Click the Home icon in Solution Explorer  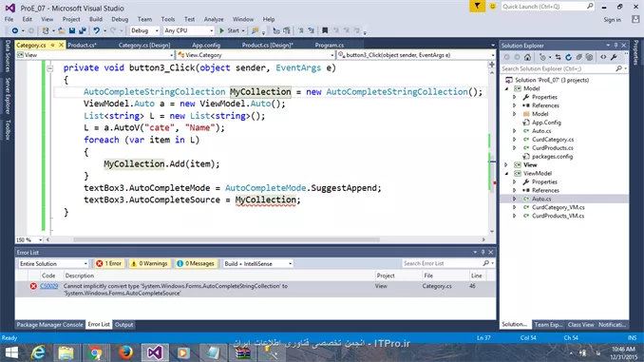point(528,58)
